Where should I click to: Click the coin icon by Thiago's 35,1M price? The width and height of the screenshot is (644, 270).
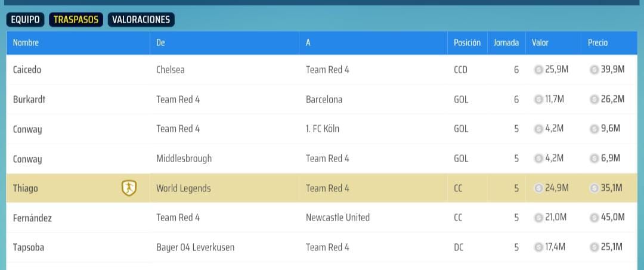point(594,188)
